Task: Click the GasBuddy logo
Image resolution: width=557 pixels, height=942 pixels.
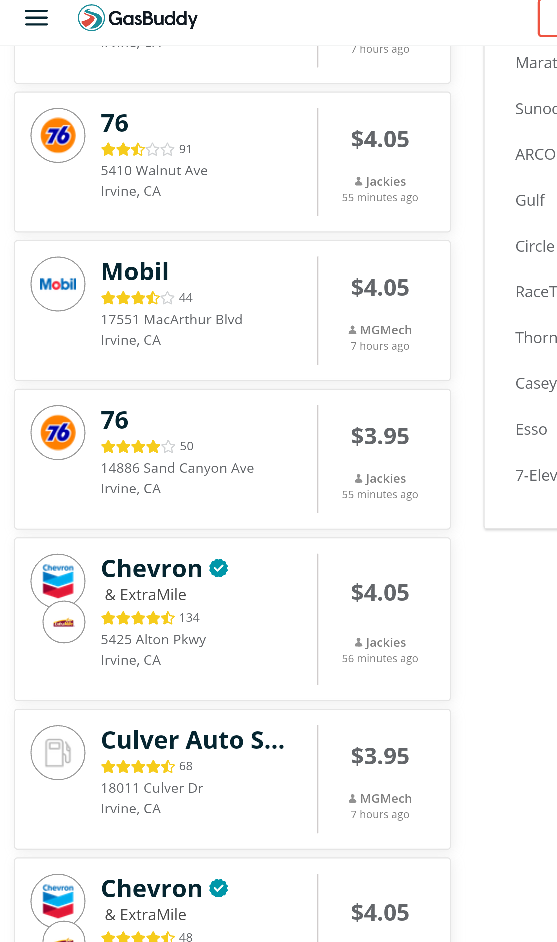Action: (138, 18)
